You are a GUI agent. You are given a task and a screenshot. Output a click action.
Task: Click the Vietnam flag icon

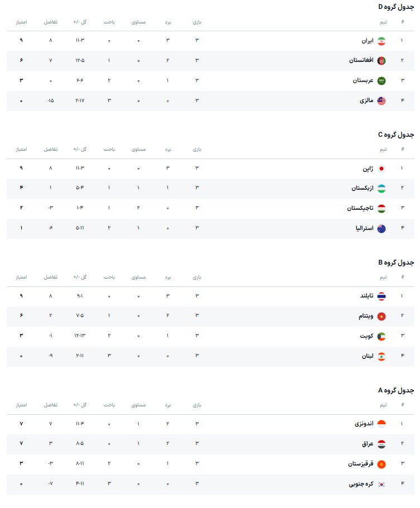382,317
